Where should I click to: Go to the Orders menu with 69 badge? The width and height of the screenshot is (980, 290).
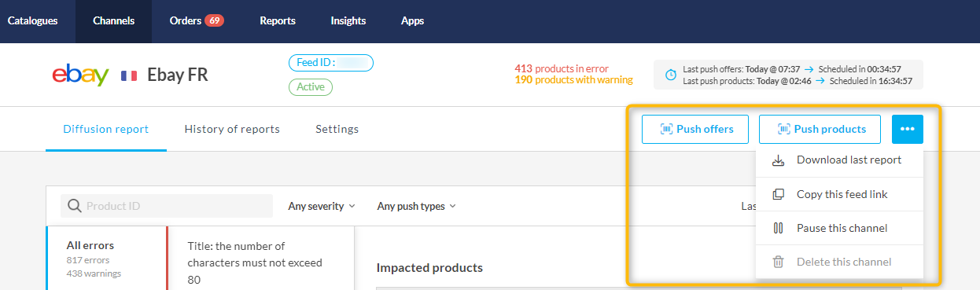click(x=197, y=21)
